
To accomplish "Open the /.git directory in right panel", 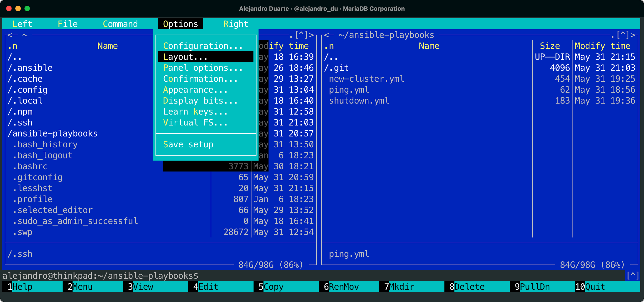I will pos(336,68).
